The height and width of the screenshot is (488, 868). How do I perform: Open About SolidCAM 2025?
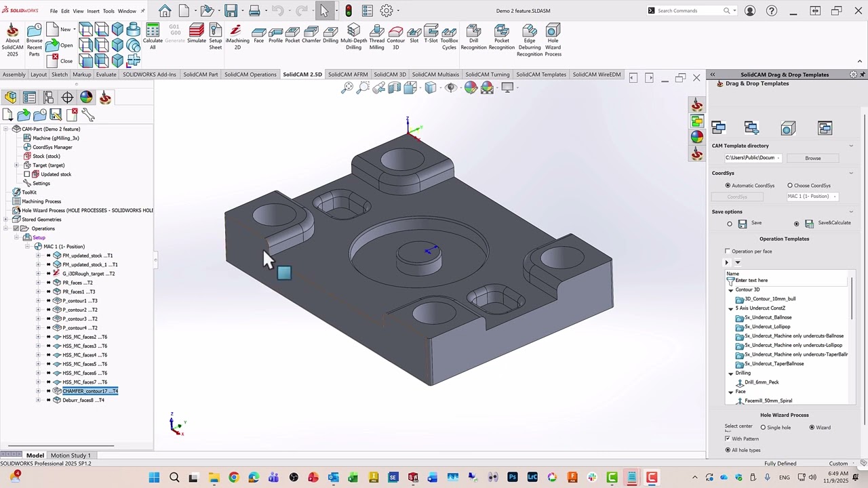click(12, 40)
